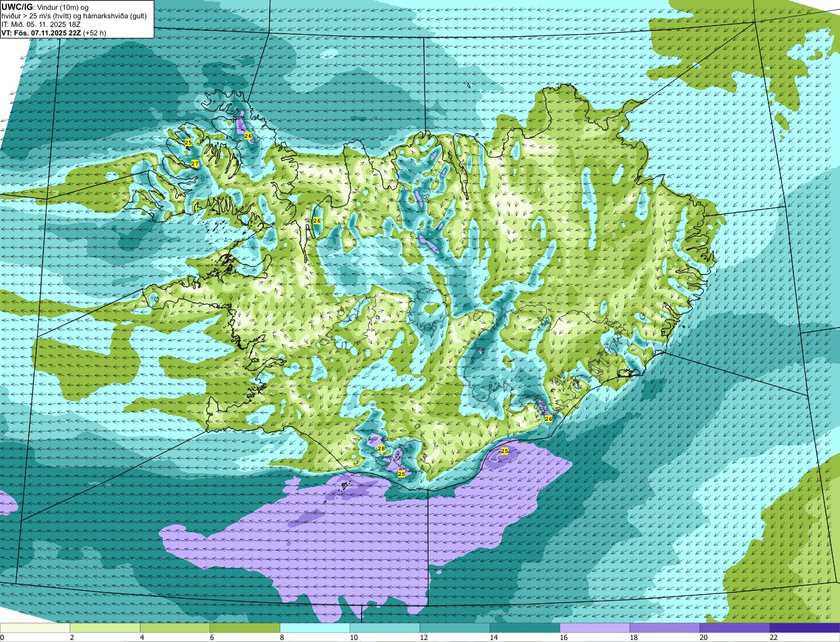The image size is (840, 642).
Task: Select the 14–16 m/s dark teal scale swatch
Action: 524,628
